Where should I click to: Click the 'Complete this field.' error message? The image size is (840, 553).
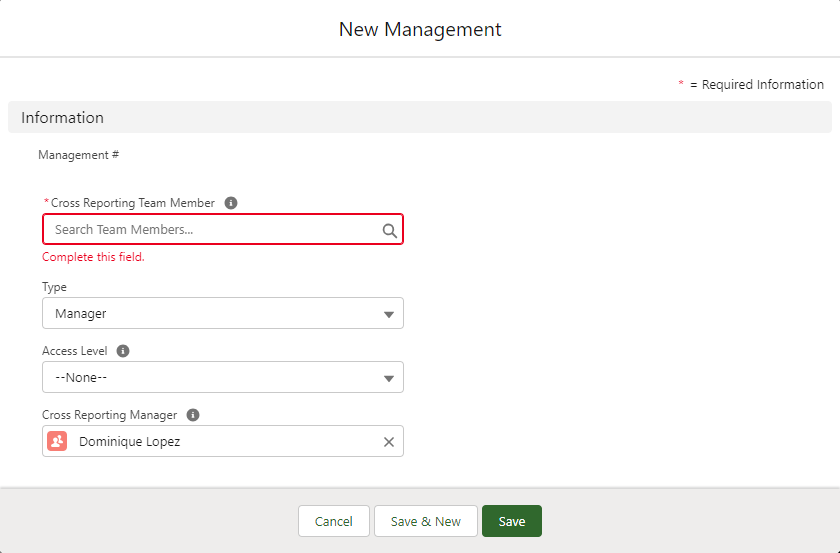[93, 257]
